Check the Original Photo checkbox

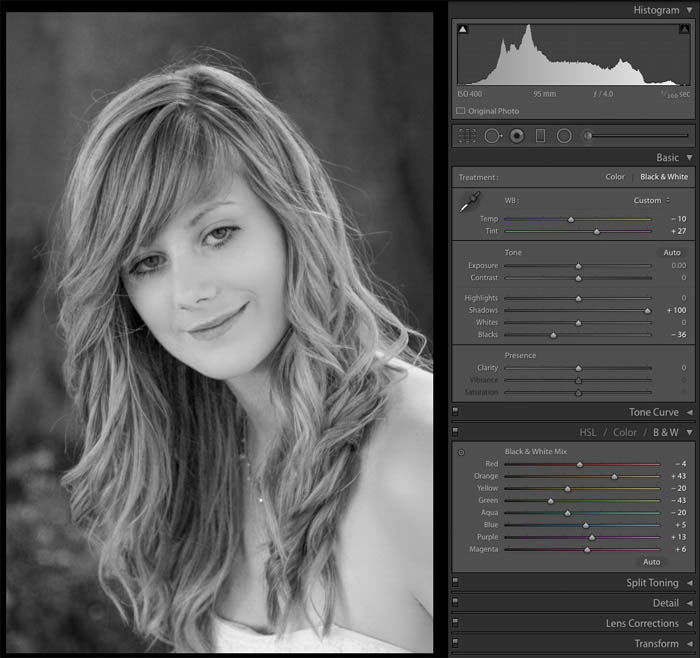(461, 110)
